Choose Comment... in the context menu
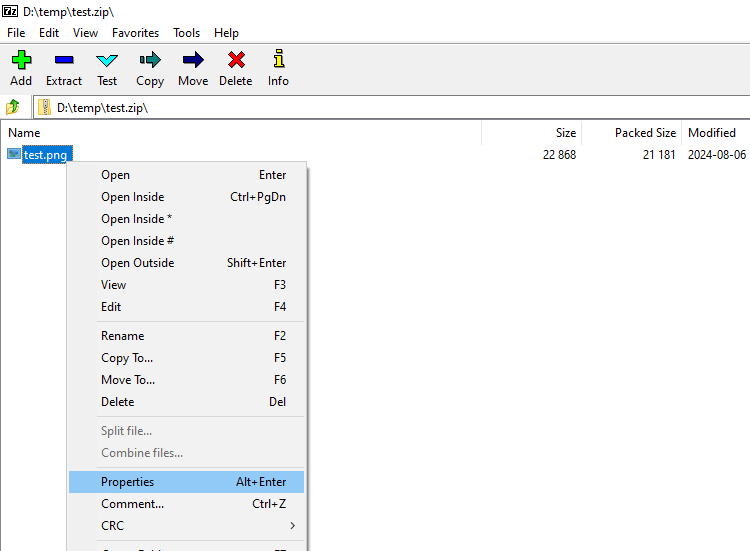Screen dimensions: 750x551 [187, 504]
